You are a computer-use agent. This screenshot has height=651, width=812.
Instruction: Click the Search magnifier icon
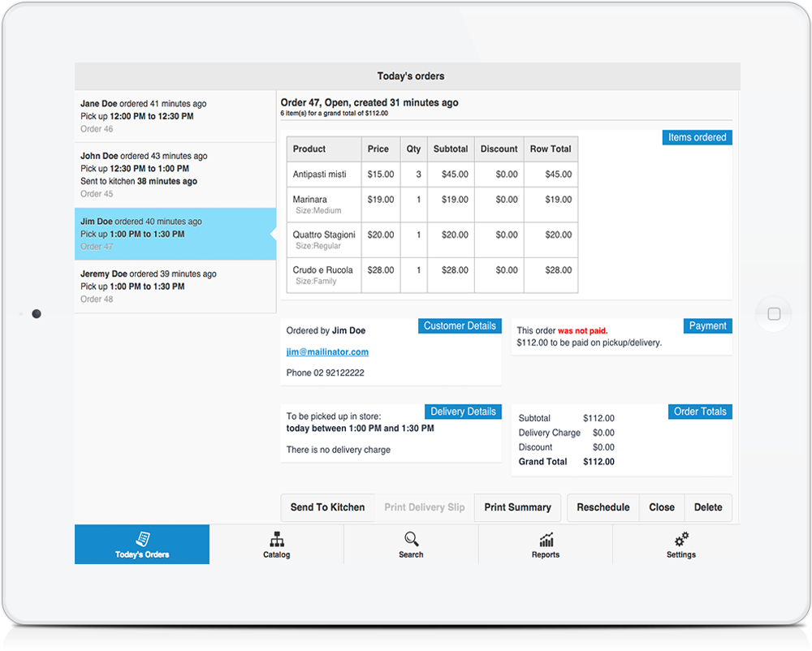click(411, 539)
